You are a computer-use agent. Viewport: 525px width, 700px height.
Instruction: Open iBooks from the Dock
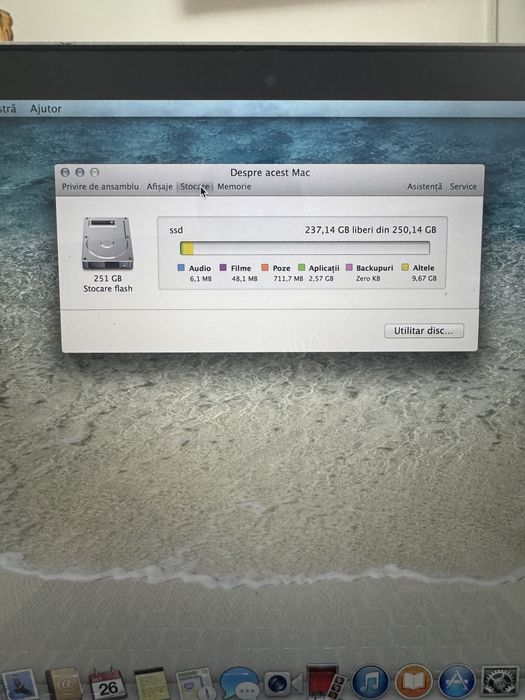(414, 683)
